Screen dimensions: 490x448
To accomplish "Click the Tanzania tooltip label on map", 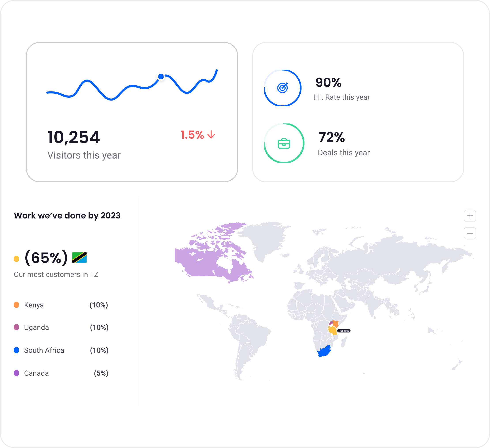I will (344, 331).
